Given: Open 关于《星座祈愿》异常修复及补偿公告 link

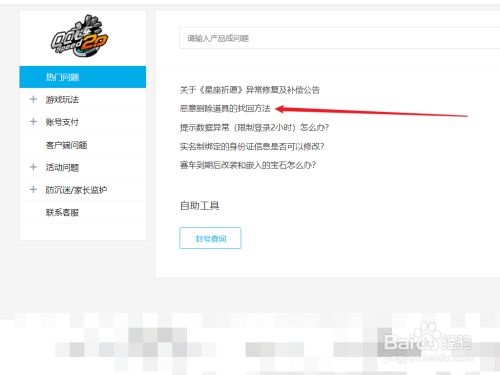Looking at the screenshot, I should click(250, 90).
